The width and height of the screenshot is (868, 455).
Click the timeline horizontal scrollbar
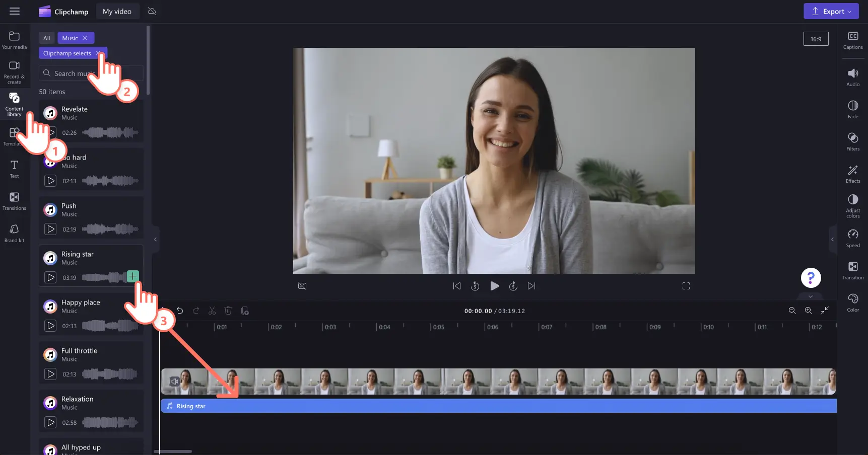tap(173, 451)
